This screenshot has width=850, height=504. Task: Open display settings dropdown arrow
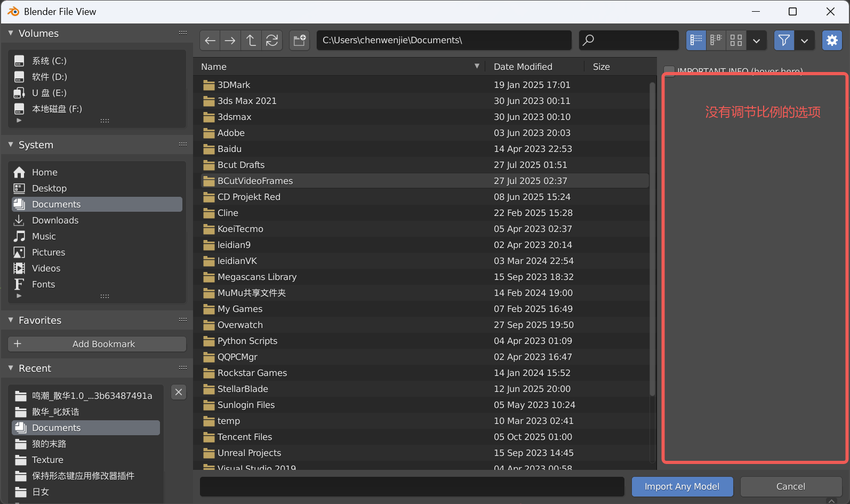(x=757, y=41)
